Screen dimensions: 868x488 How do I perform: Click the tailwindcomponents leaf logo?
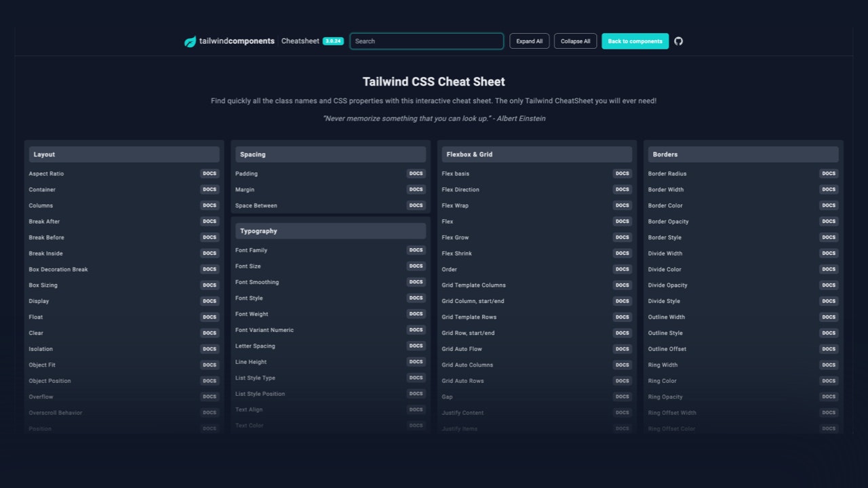(x=190, y=41)
